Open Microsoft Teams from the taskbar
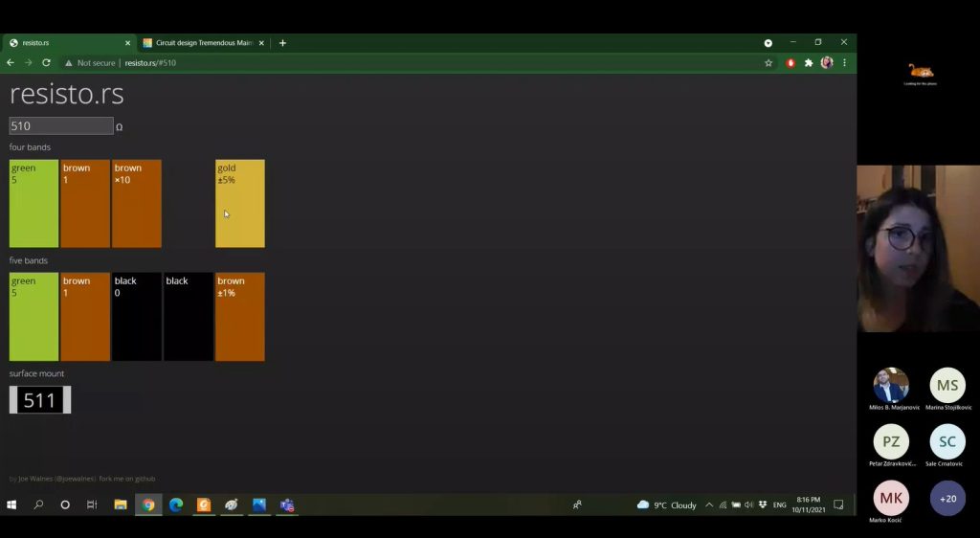 [x=287, y=504]
